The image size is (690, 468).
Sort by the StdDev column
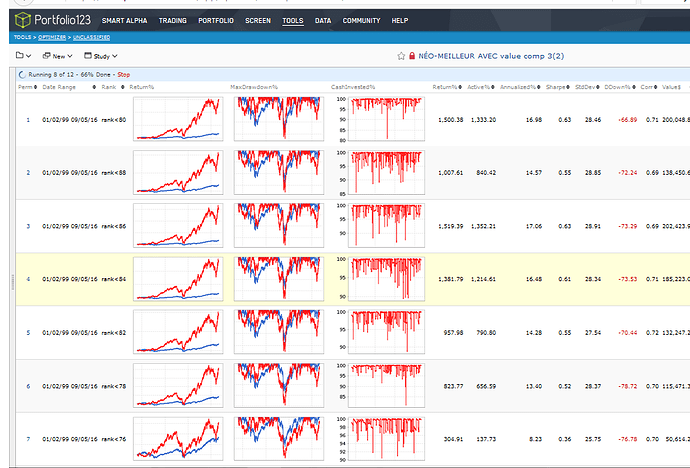pos(587,87)
